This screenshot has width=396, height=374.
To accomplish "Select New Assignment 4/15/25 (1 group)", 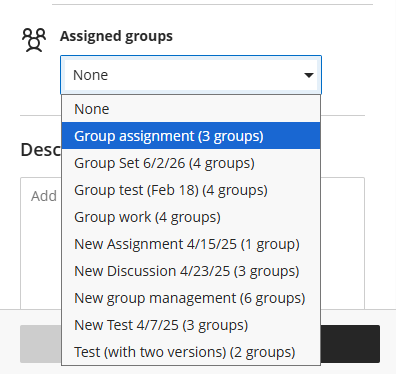I will click(191, 244).
